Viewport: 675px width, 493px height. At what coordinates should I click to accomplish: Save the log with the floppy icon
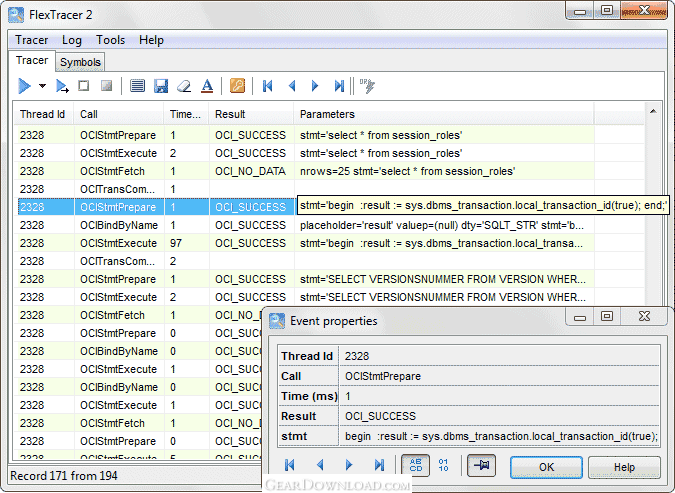pyautogui.click(x=161, y=86)
